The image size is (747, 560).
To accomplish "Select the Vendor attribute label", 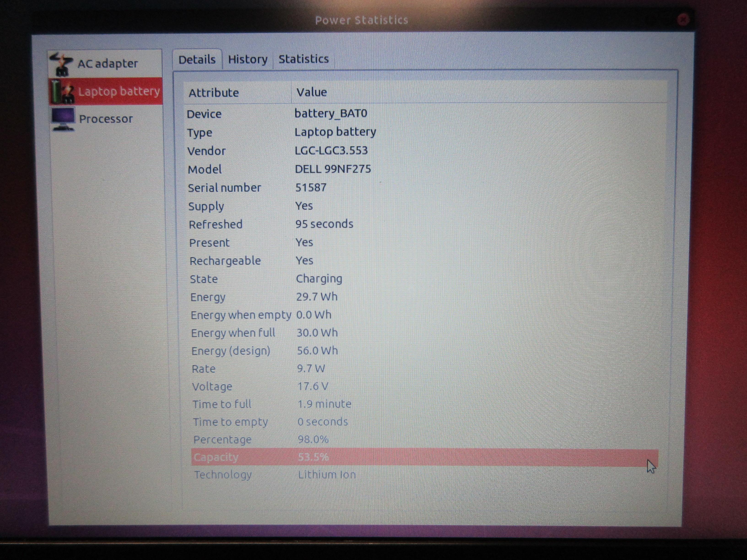I will 206,151.
